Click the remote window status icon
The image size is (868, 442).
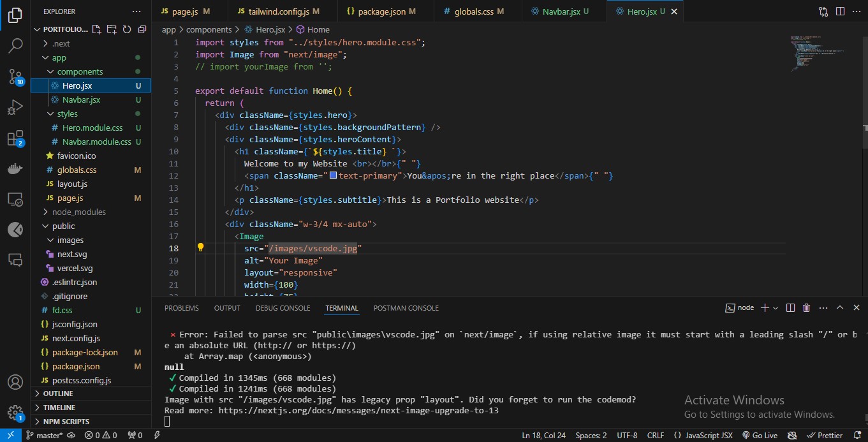(11, 435)
